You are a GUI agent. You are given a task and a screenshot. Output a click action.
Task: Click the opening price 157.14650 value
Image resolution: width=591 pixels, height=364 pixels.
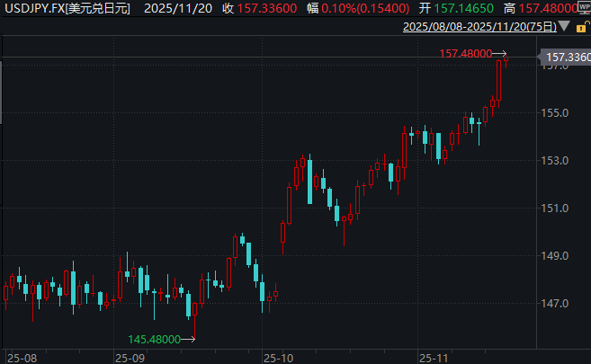point(463,8)
